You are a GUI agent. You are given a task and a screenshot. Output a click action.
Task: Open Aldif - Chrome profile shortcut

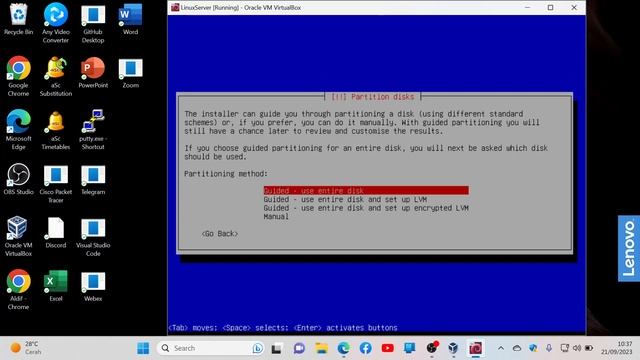tap(18, 289)
